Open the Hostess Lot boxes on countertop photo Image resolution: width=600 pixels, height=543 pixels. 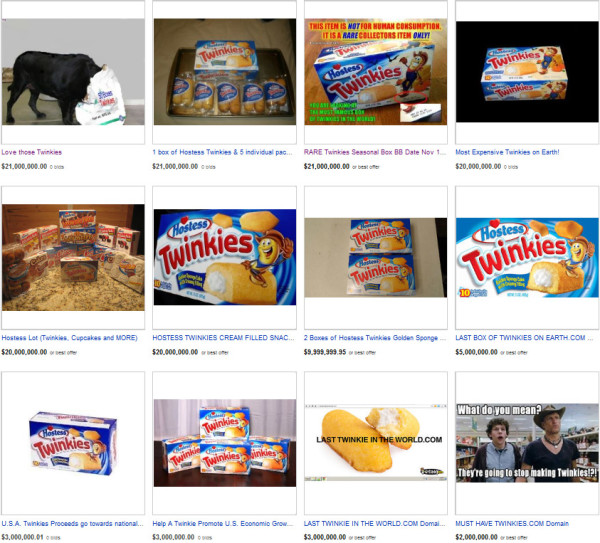coord(73,257)
